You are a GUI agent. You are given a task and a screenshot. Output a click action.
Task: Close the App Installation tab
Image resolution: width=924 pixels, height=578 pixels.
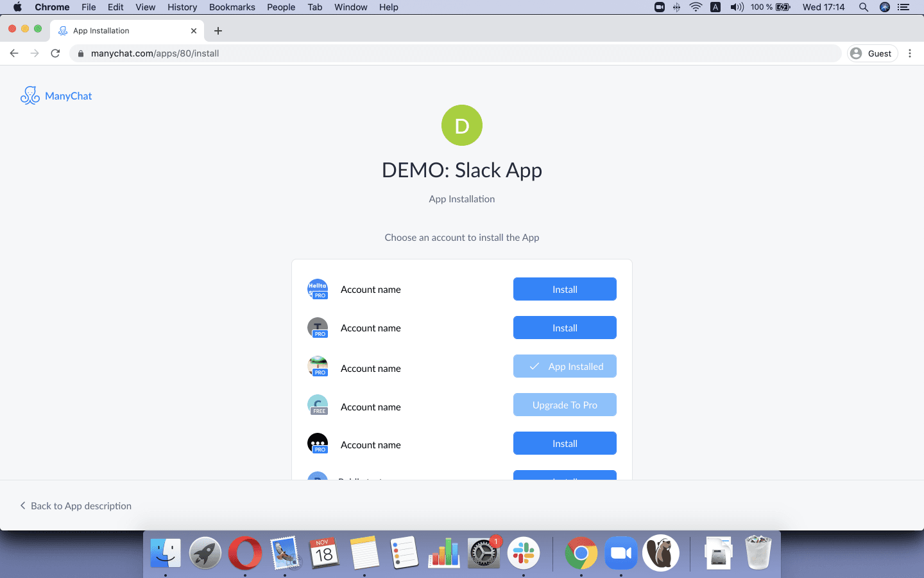pos(194,31)
